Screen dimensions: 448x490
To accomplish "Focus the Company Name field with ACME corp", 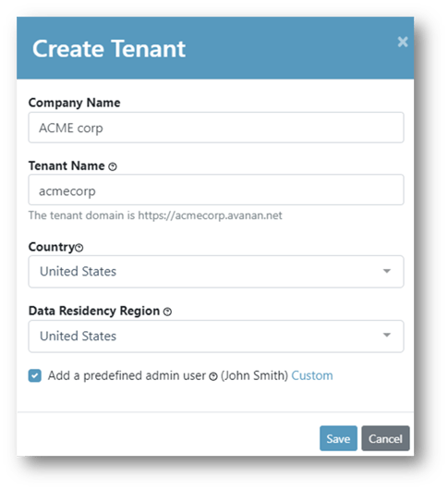I will point(216,128).
